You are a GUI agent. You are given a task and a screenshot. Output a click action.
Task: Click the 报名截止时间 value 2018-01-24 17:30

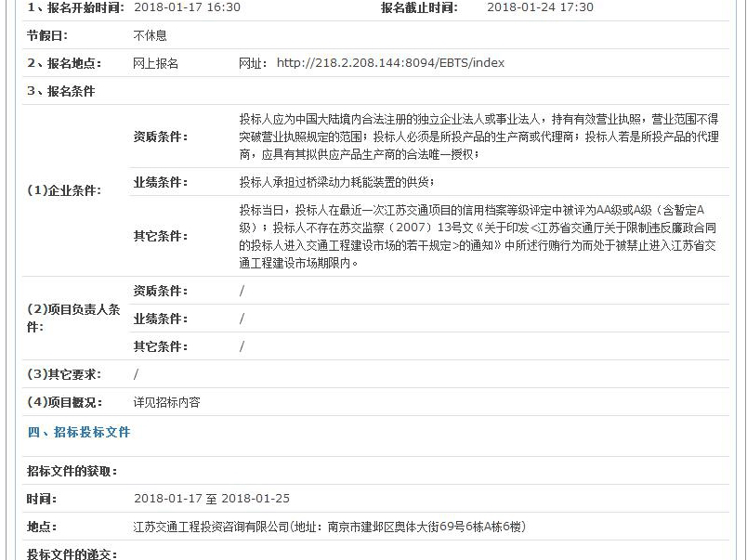[x=540, y=7]
